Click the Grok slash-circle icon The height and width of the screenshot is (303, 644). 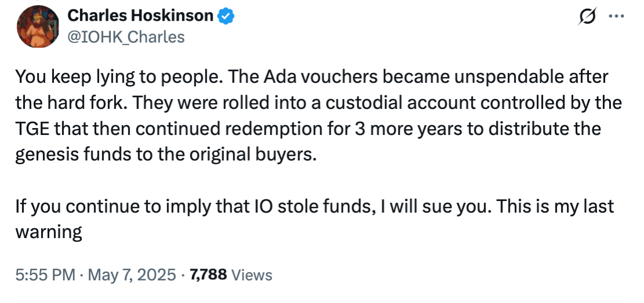click(x=589, y=17)
